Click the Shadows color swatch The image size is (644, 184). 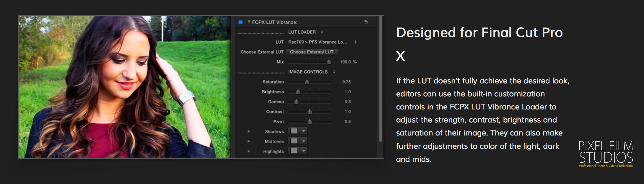tap(294, 131)
